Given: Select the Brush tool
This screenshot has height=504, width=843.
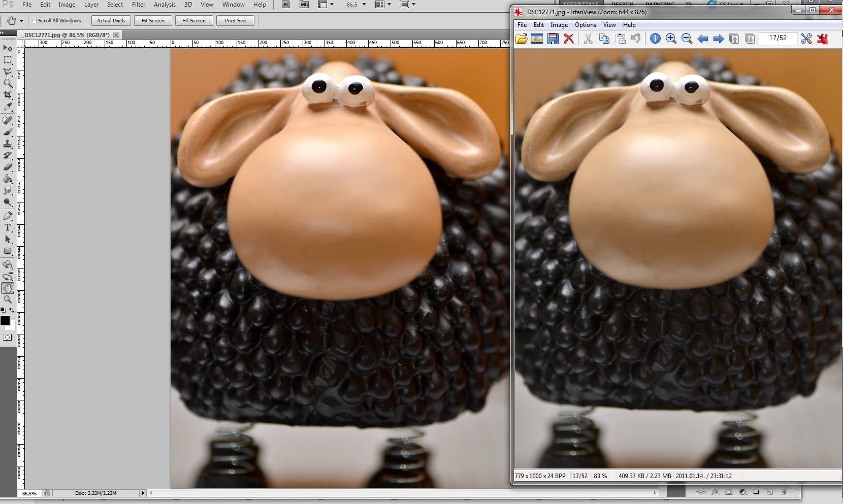Looking at the screenshot, I should (x=8, y=132).
